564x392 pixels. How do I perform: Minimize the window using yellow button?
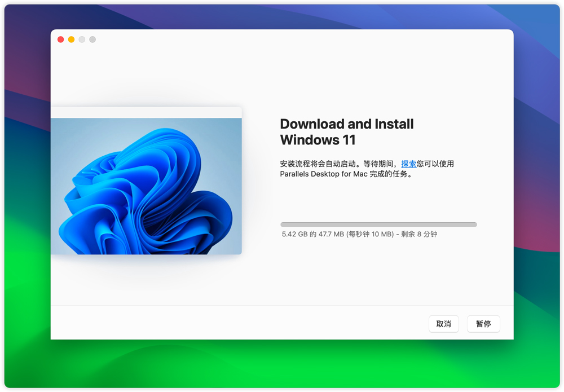[x=71, y=39]
